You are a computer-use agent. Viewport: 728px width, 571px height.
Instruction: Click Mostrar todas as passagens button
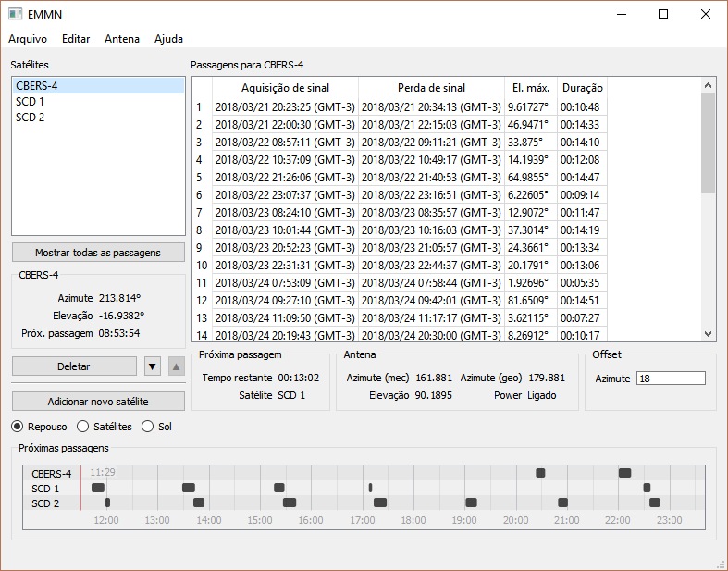click(x=98, y=253)
